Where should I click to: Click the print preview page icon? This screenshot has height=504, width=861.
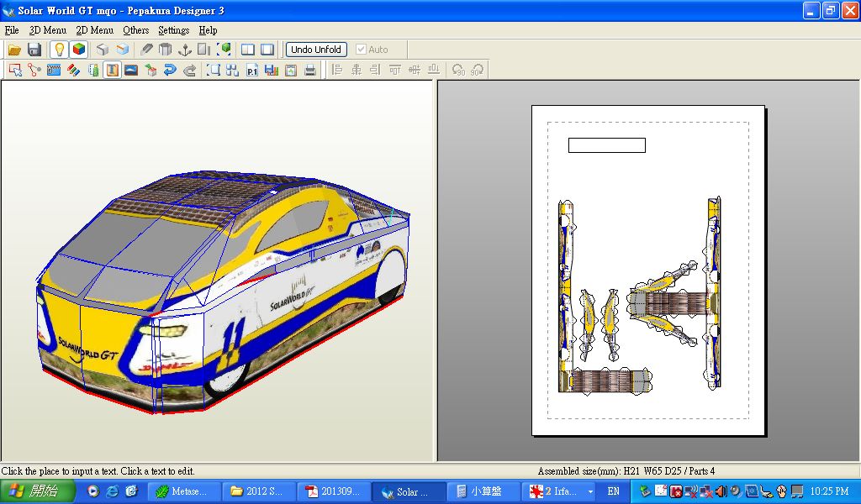(291, 71)
